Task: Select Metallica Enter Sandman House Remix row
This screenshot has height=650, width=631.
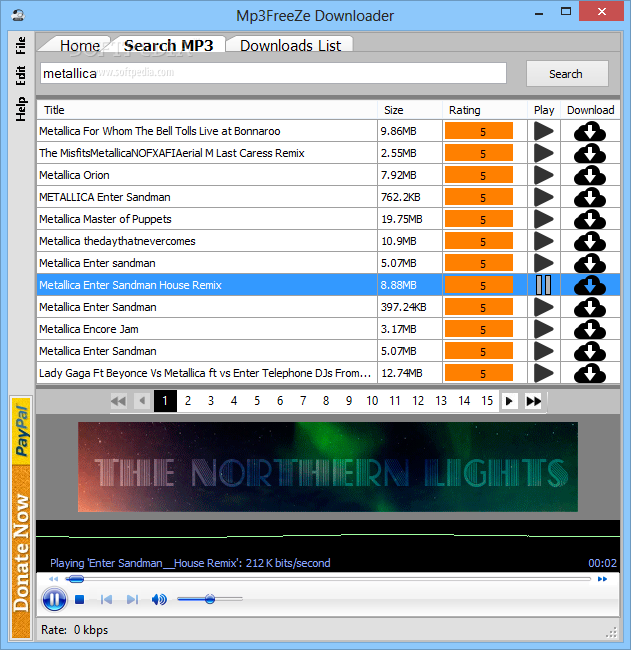Action: (328, 285)
